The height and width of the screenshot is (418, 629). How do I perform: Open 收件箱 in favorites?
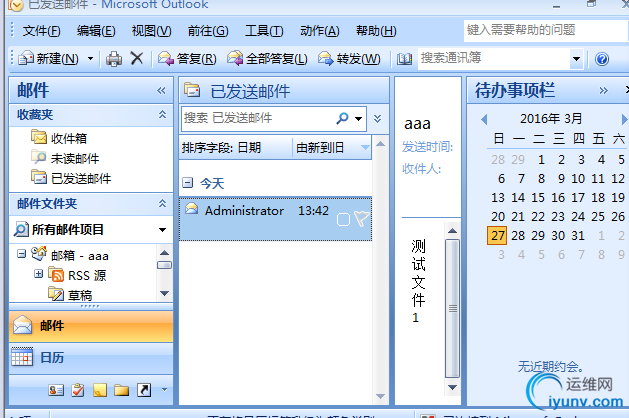(59, 138)
